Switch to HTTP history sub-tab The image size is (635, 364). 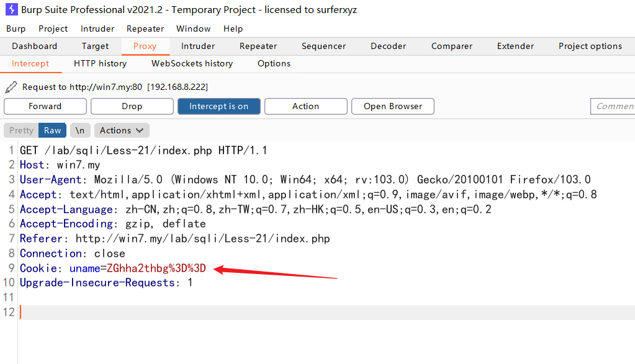[x=100, y=63]
